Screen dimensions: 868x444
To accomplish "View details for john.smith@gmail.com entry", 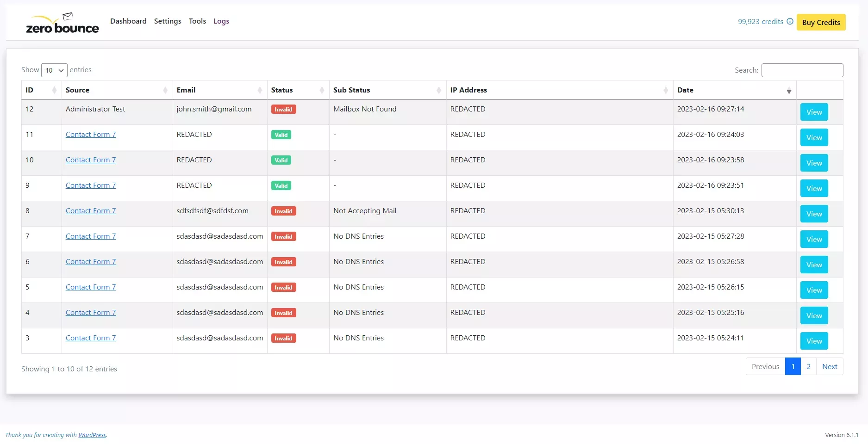I will pos(814,112).
